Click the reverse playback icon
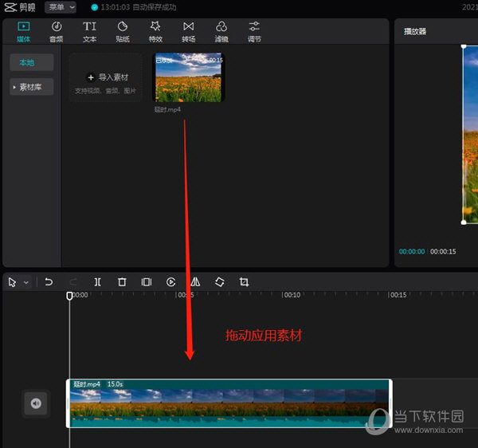The image size is (478, 448). (x=170, y=281)
